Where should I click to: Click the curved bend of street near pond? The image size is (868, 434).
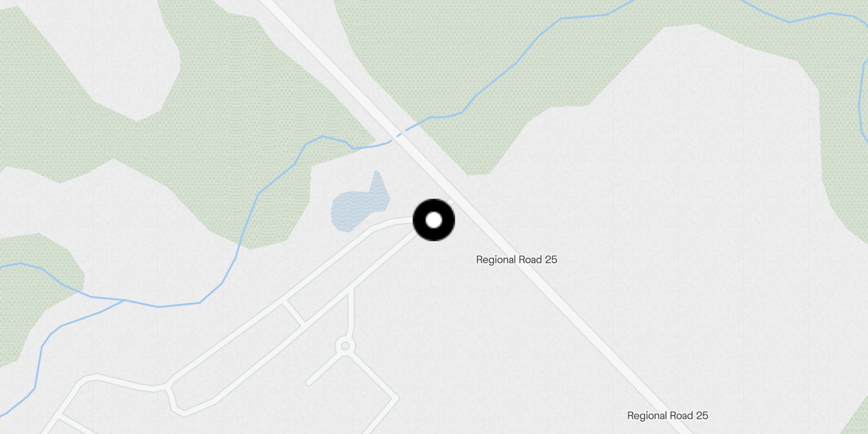click(380, 227)
